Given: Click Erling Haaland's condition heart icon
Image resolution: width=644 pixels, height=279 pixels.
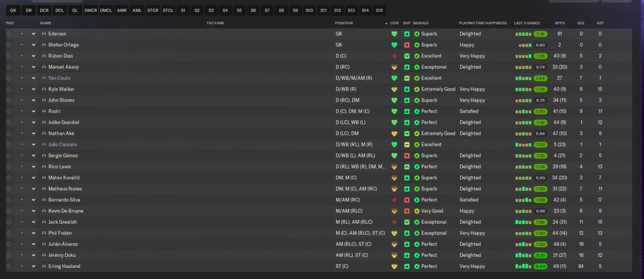Looking at the screenshot, I should tap(394, 266).
